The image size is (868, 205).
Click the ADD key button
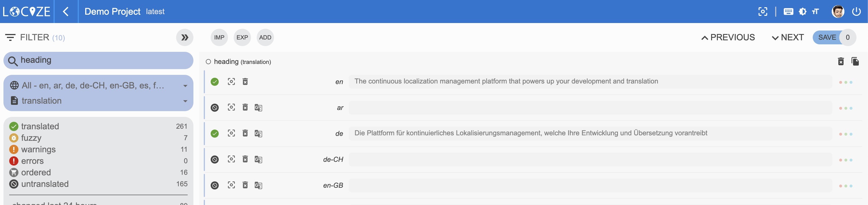pos(265,37)
